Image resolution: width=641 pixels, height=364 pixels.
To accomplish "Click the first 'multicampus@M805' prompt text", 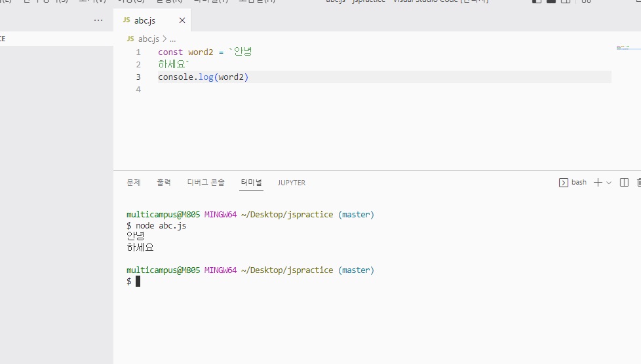I will click(163, 215).
